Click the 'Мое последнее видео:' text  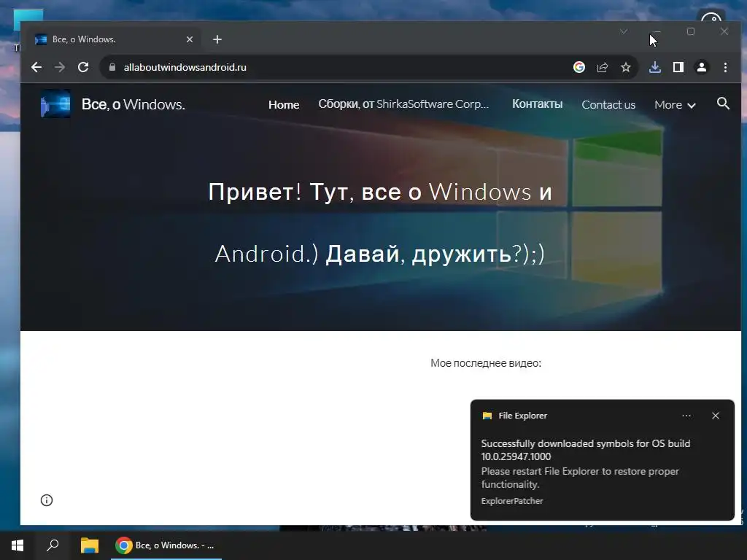pos(485,363)
